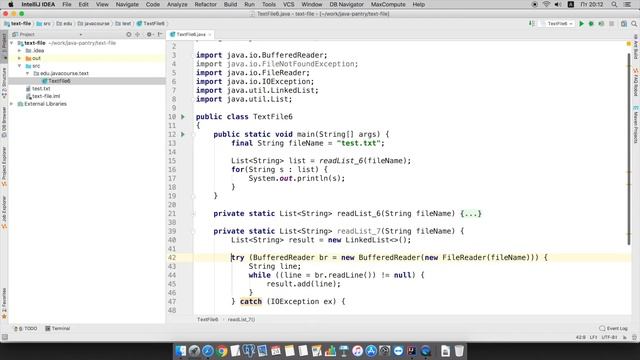Open Project panel settings gear

pyautogui.click(x=149, y=35)
